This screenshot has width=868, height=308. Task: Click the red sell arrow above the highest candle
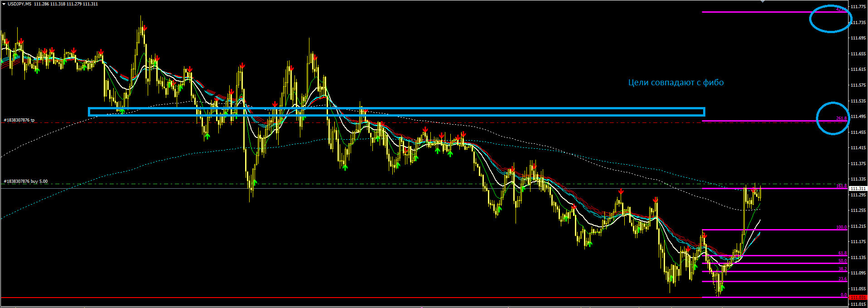[x=144, y=29]
